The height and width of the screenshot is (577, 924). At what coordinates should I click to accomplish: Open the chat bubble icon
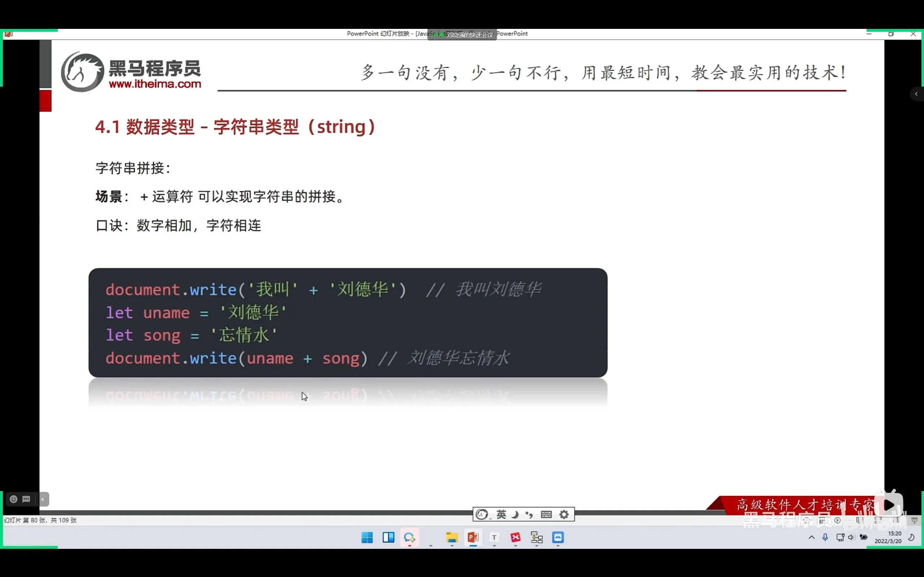point(26,499)
